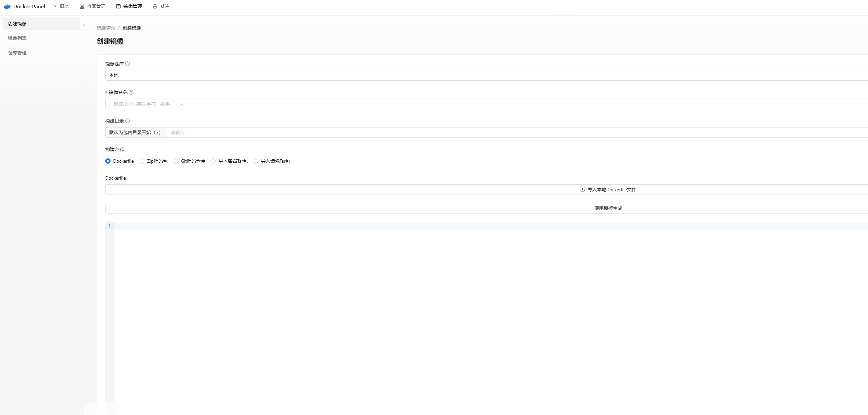Viewport: 868px width, 415px height.
Task: Click line number 1 in editor gutter
Action: [110, 226]
